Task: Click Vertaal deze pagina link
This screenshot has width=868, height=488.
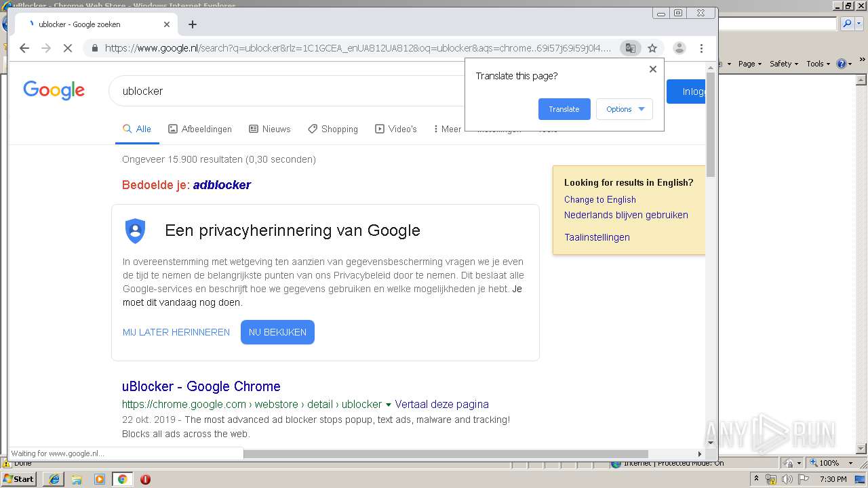Action: coord(441,404)
